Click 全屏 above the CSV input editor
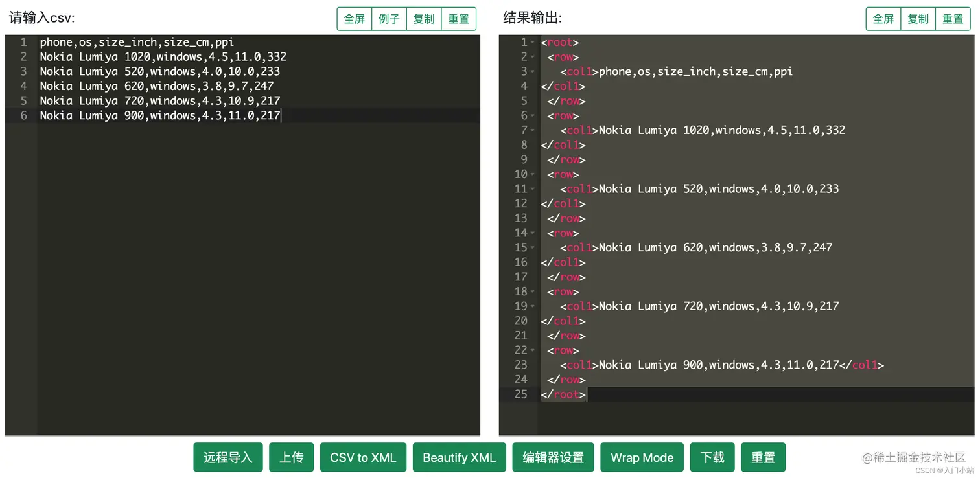980x478 pixels. click(x=354, y=19)
